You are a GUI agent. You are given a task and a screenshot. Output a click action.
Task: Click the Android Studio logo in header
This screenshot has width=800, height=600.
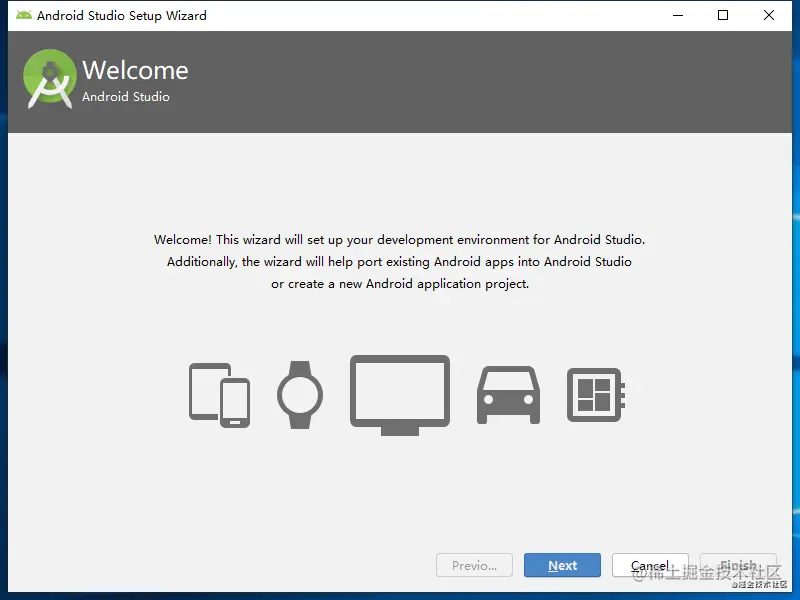49,79
